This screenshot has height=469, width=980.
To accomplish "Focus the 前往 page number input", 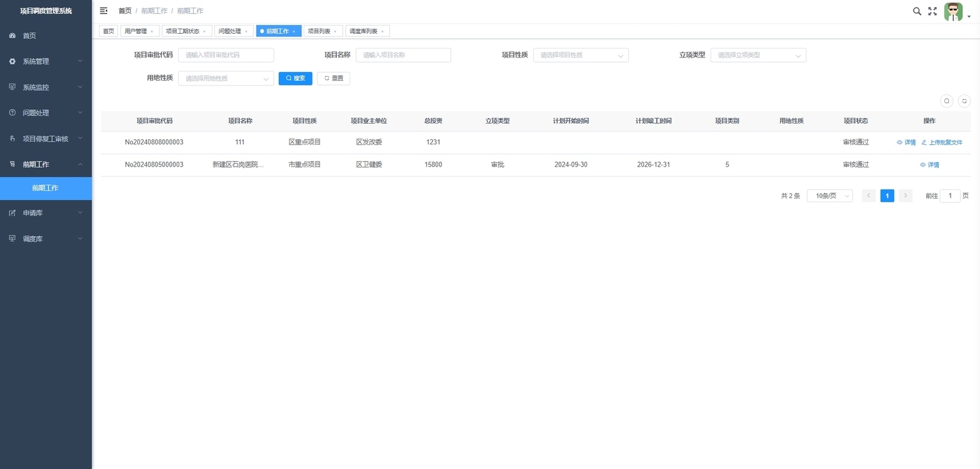I will coord(950,196).
